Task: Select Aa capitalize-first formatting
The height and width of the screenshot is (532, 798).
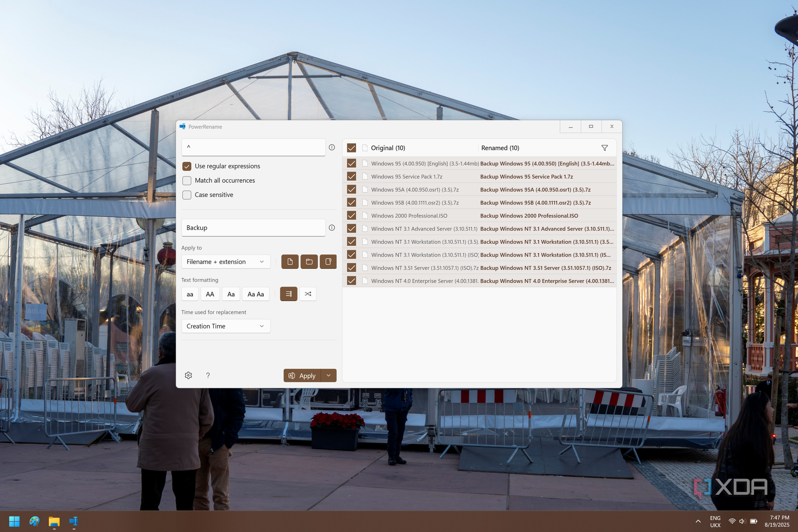Action: (231, 294)
